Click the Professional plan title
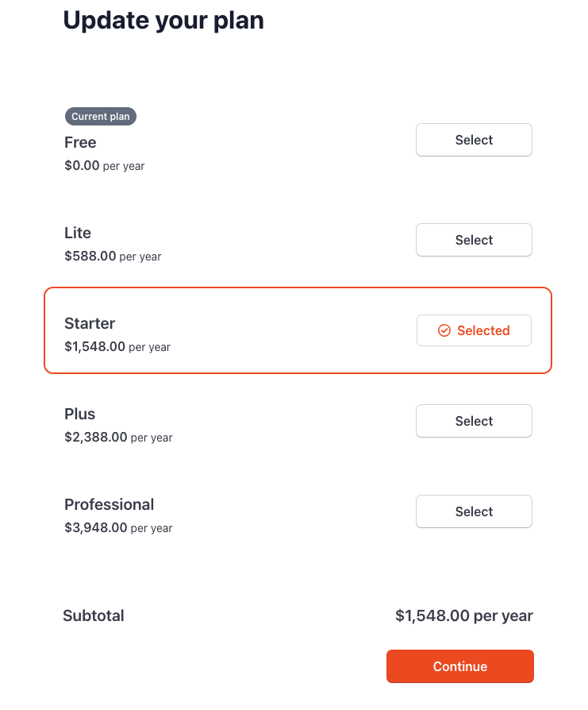The width and height of the screenshot is (588, 710). [110, 505]
